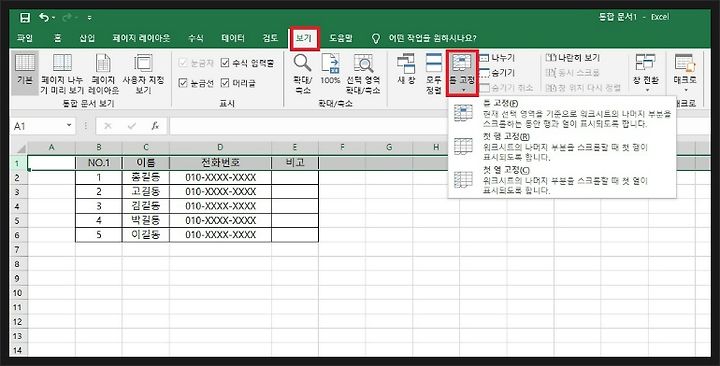This screenshot has height=366, width=720.
Task: Click the formula bar enter checkmark icon
Action: (132, 126)
